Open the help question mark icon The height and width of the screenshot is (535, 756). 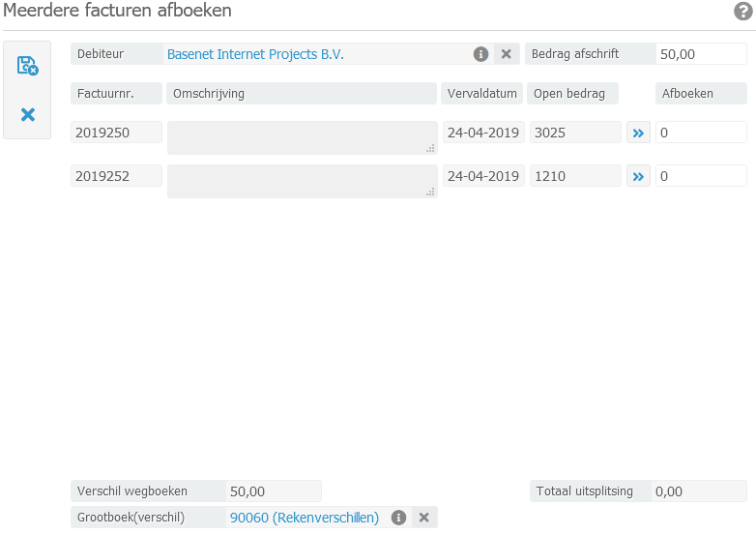click(x=743, y=12)
